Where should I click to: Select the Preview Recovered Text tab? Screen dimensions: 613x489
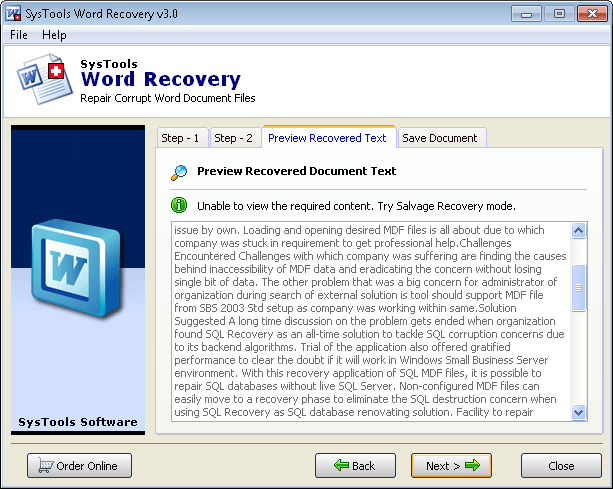(x=326, y=138)
